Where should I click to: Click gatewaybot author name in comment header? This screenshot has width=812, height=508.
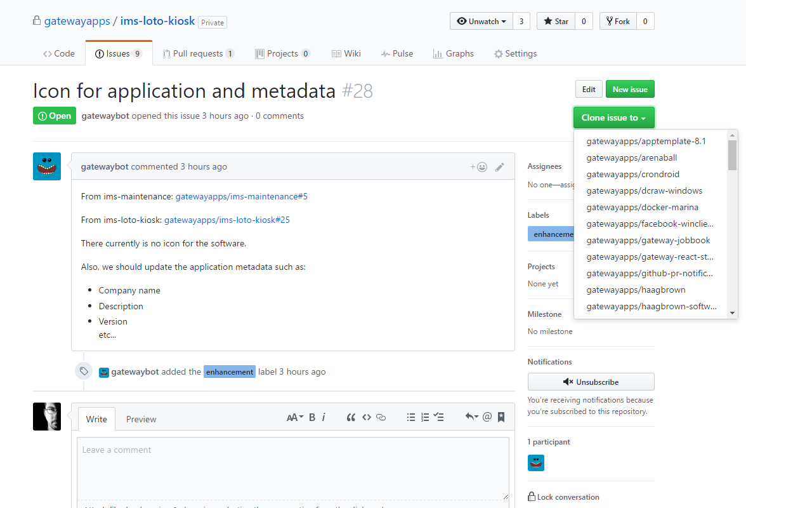coord(105,166)
